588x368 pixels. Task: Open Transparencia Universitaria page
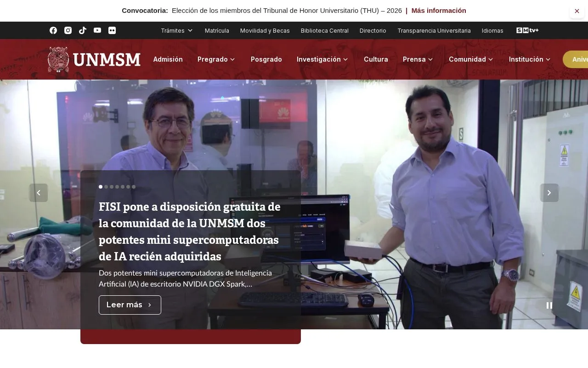(x=434, y=30)
